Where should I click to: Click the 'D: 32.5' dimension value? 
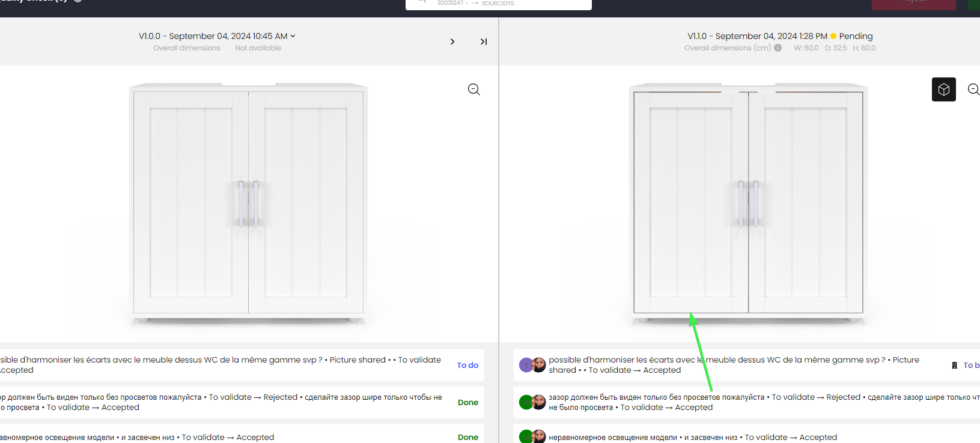[x=836, y=48]
